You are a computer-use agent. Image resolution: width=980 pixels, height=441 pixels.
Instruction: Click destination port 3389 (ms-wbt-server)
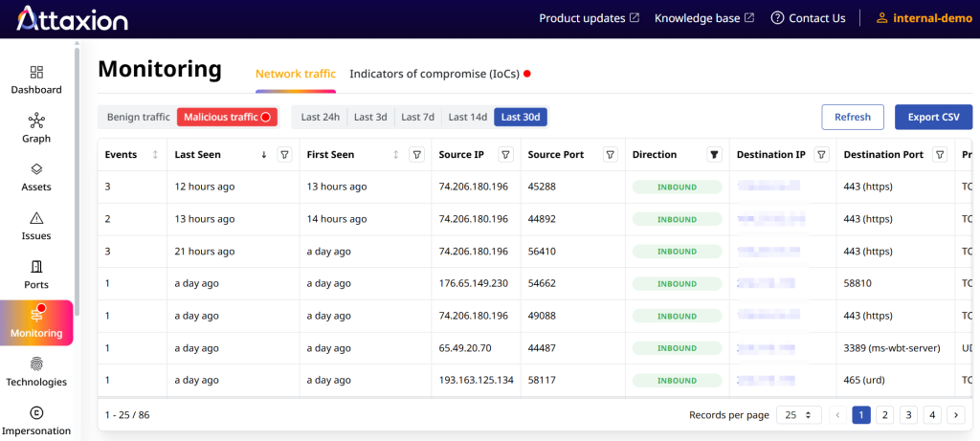pos(892,348)
